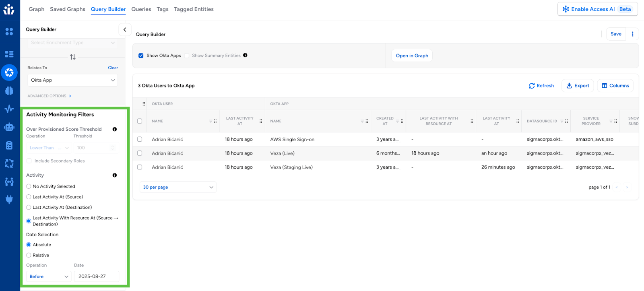Image resolution: width=644 pixels, height=291 pixels.
Task: Click info icon next to Show Summary Entities
Action: 245,56
